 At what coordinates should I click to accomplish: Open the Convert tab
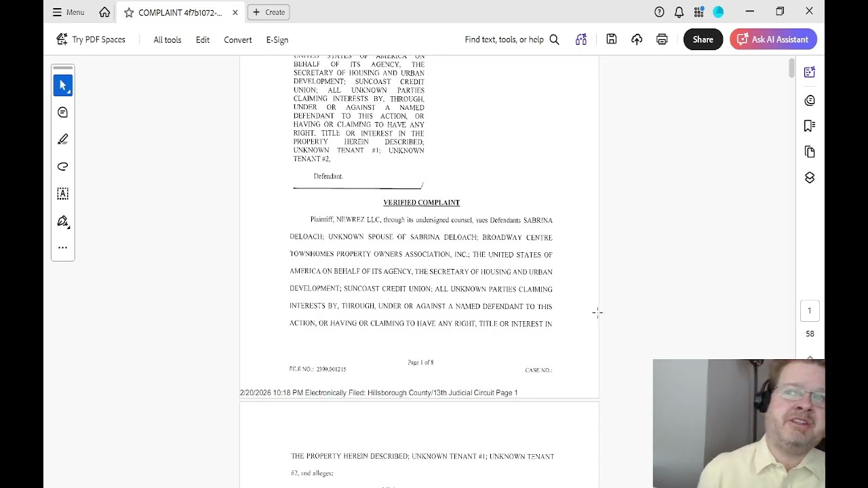tap(238, 40)
